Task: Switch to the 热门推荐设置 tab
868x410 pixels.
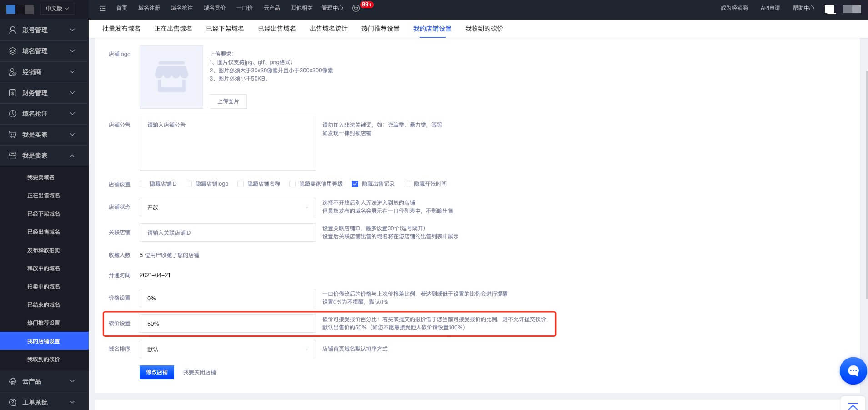Action: 380,29
